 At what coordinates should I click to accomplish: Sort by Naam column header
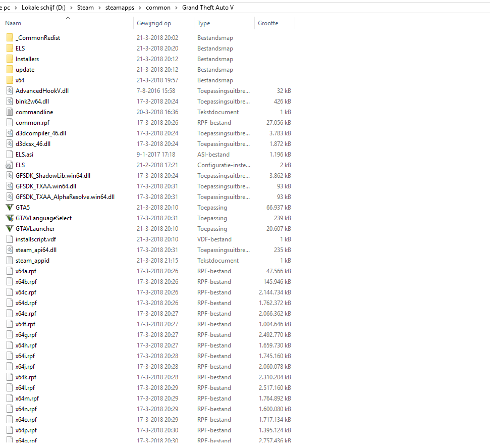[13, 23]
